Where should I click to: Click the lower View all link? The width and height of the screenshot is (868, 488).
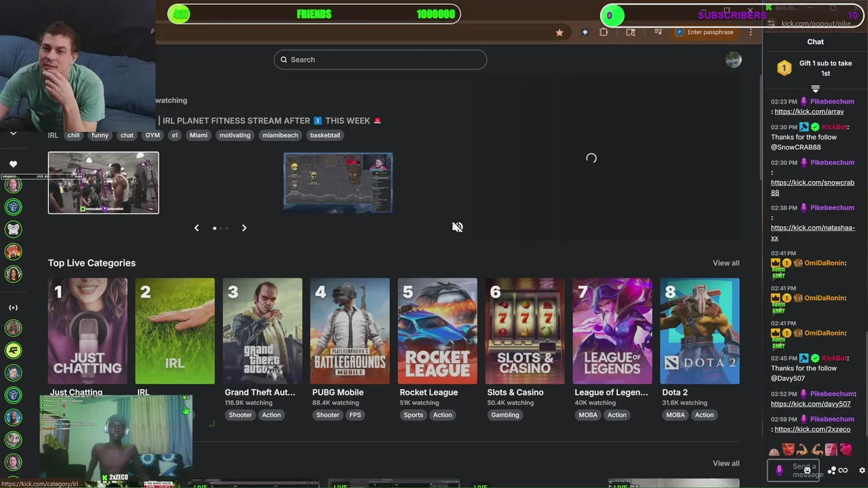pyautogui.click(x=726, y=464)
